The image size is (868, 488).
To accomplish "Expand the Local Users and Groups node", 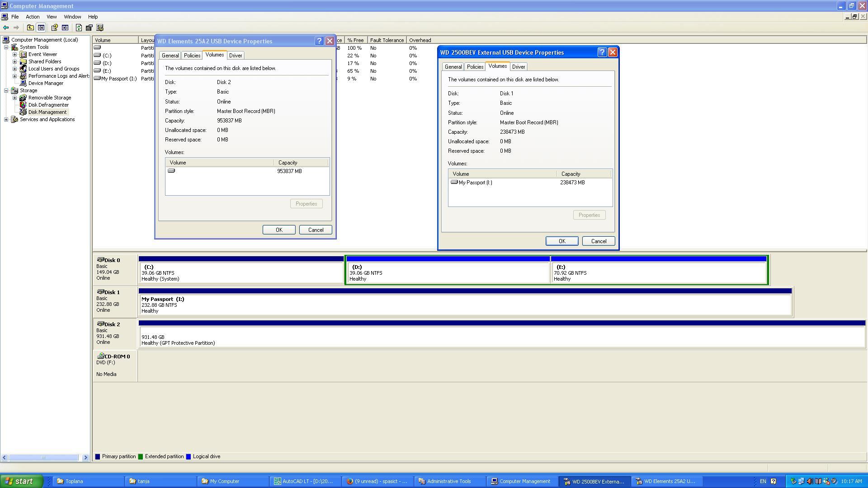I will click(15, 69).
